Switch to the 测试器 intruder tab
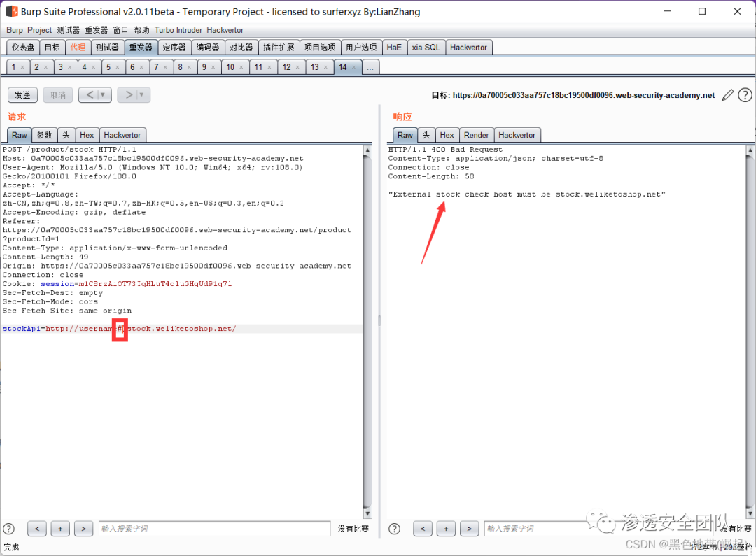Image resolution: width=756 pixels, height=556 pixels. coord(107,48)
